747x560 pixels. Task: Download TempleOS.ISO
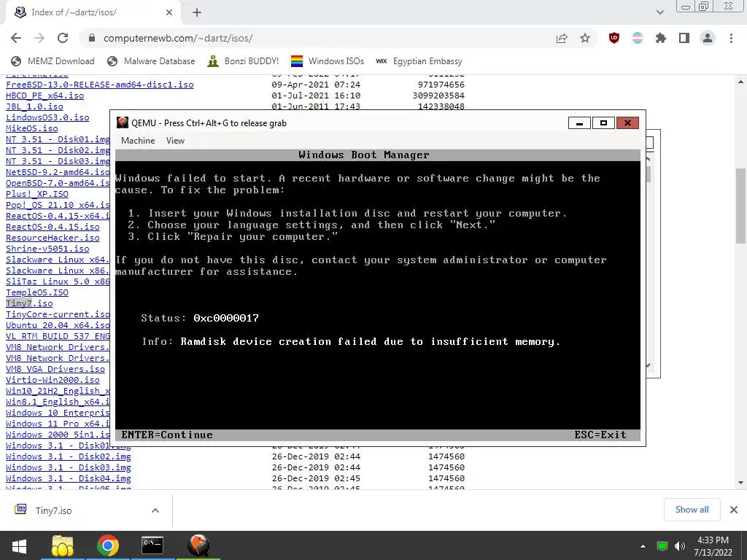click(x=37, y=292)
